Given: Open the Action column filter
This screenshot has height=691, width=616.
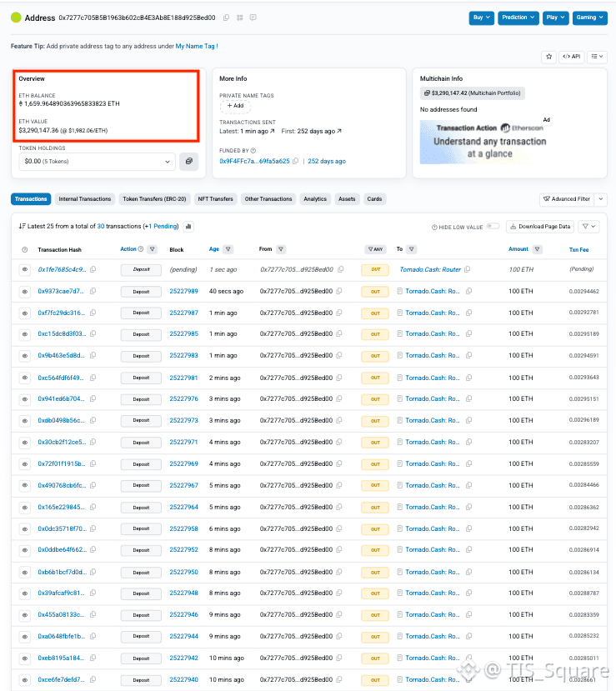Looking at the screenshot, I should click(152, 249).
